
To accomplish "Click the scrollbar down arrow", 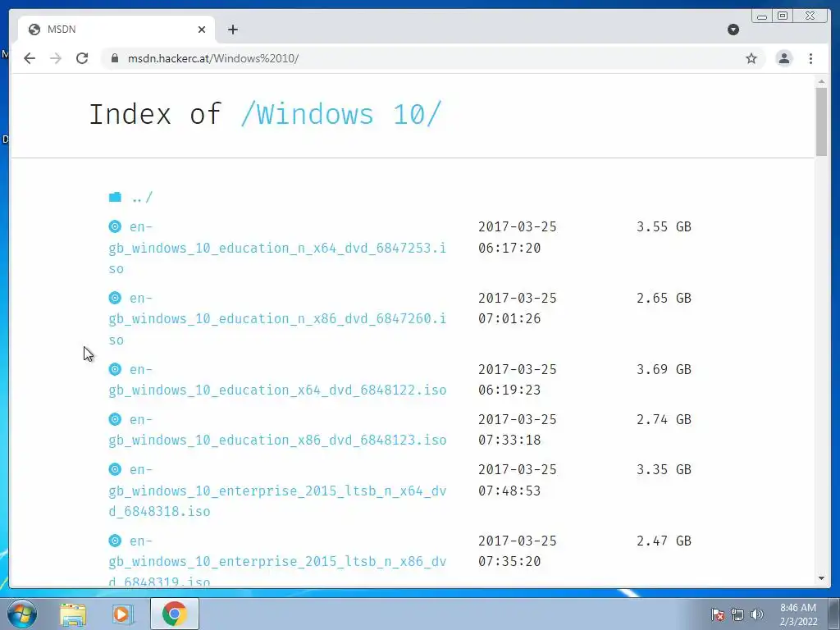I will 821,578.
